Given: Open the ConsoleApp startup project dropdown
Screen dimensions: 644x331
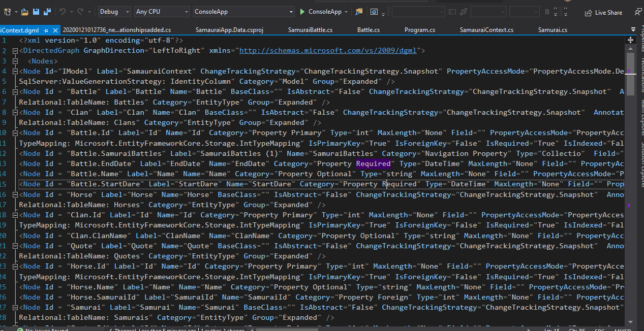Looking at the screenshot, I should [244, 12].
